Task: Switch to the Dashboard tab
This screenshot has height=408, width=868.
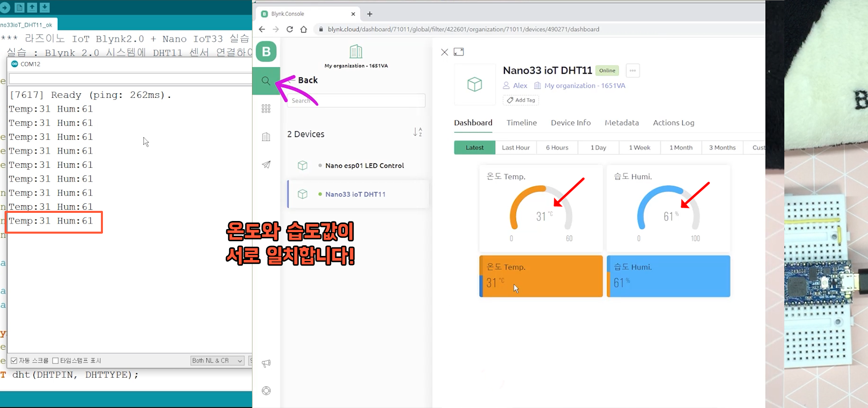Action: pos(473,123)
